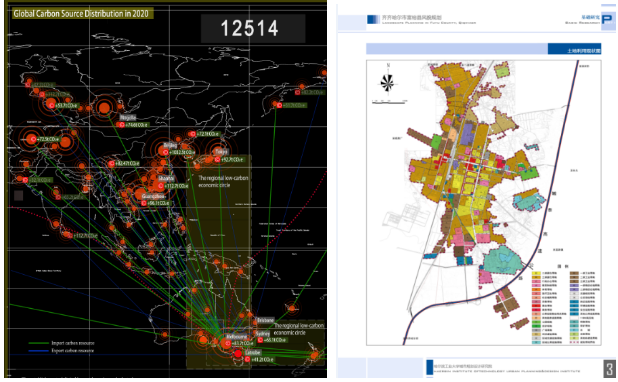Click the Global Carbon Source Distribution title banner

tap(81, 14)
